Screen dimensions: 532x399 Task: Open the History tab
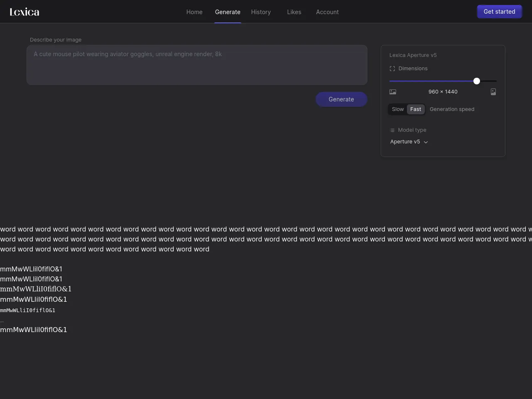261,12
